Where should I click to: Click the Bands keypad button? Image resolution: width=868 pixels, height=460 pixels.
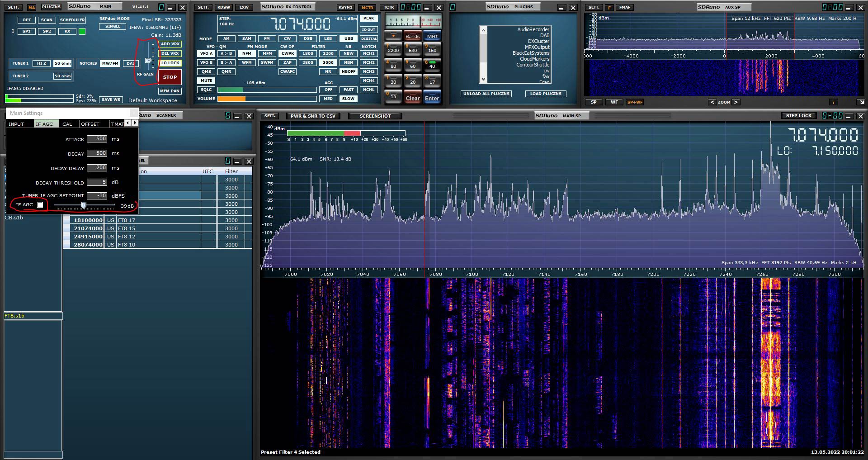(412, 36)
